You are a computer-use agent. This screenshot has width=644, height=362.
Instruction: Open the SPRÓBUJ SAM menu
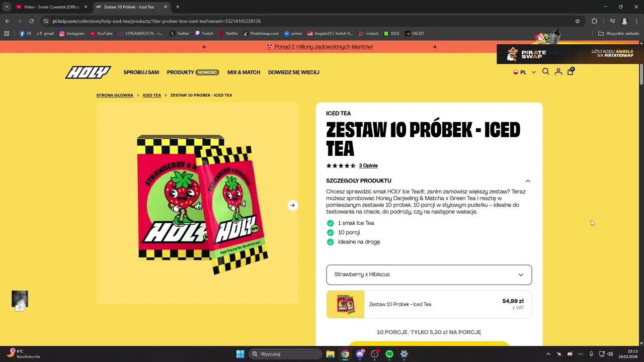pos(141,72)
